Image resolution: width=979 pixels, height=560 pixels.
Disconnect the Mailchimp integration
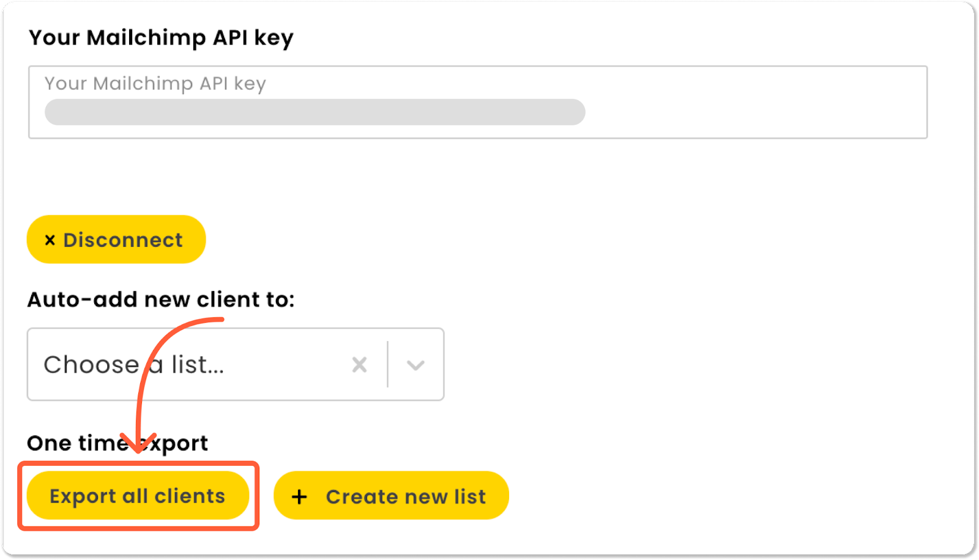coord(116,240)
